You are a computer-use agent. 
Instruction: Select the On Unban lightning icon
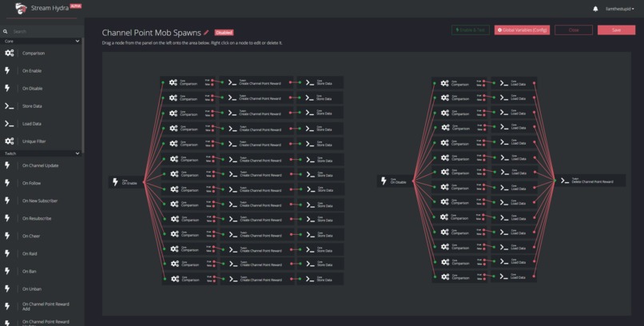click(7, 289)
